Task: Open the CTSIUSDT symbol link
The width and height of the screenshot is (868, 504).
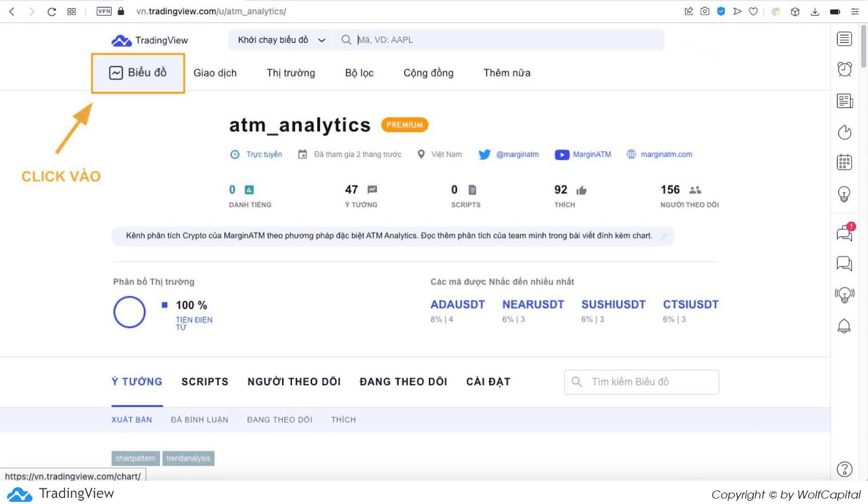Action: tap(691, 304)
